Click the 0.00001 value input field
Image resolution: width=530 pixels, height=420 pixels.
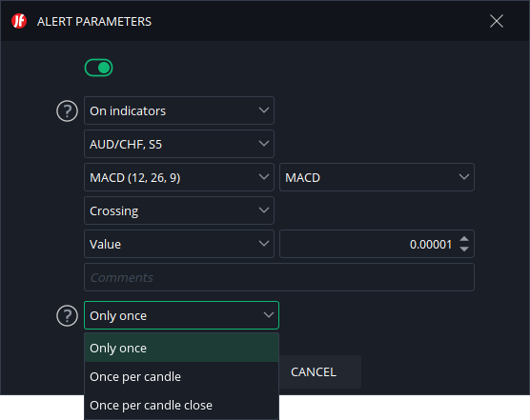(369, 244)
